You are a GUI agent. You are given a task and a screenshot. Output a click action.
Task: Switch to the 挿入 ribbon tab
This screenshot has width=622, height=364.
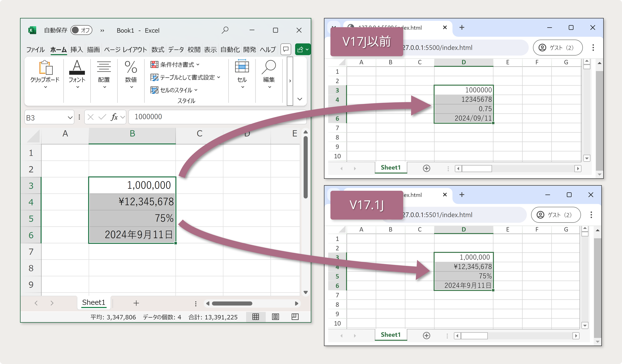[x=77, y=50]
